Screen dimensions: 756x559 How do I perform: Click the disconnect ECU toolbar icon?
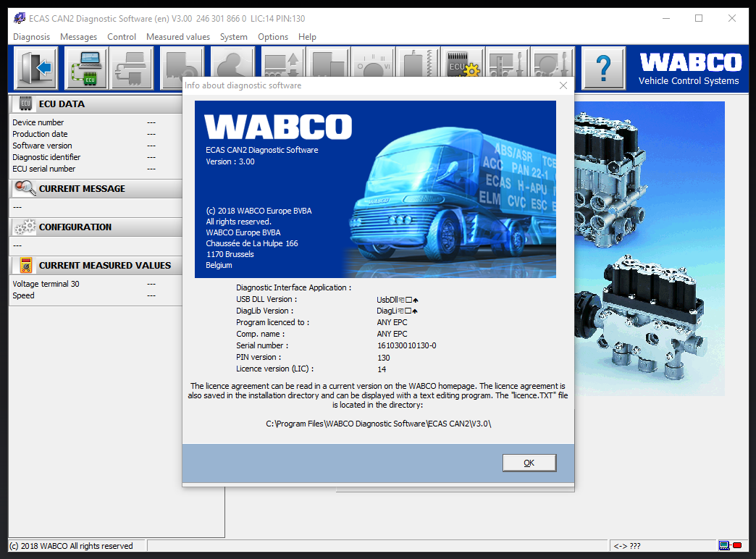tap(131, 67)
